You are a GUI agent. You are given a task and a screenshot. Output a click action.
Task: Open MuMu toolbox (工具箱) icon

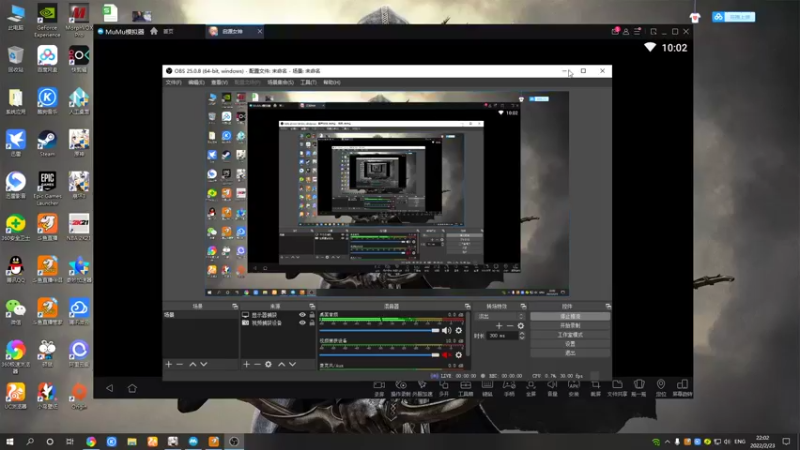(x=465, y=388)
